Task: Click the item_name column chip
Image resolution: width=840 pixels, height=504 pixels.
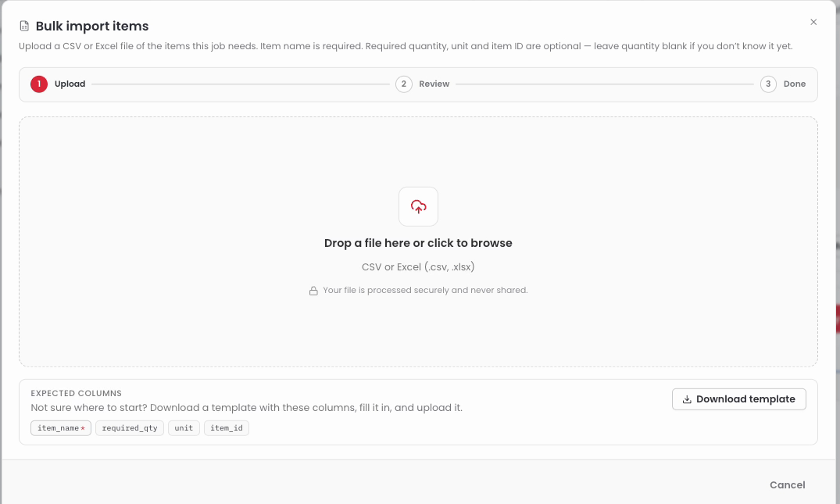Action: tap(61, 428)
